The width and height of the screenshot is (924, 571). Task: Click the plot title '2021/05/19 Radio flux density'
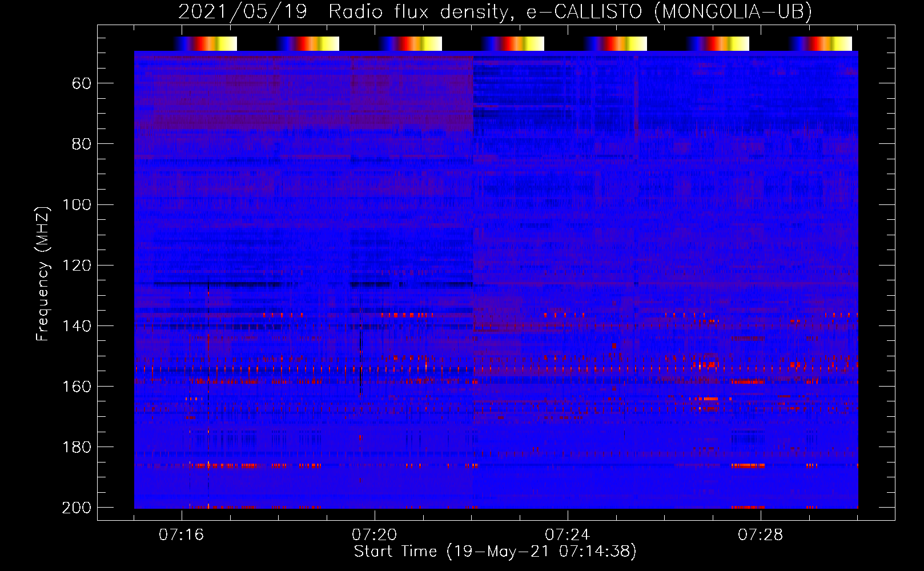pos(343,12)
